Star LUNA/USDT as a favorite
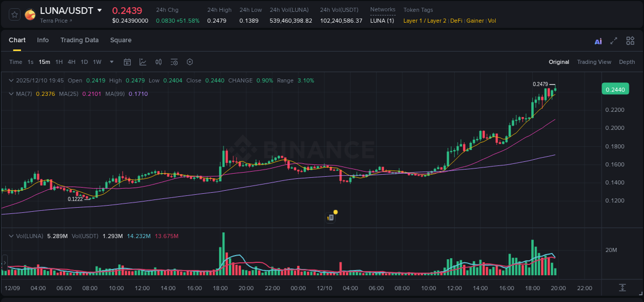The width and height of the screenshot is (644, 302). [14, 14]
